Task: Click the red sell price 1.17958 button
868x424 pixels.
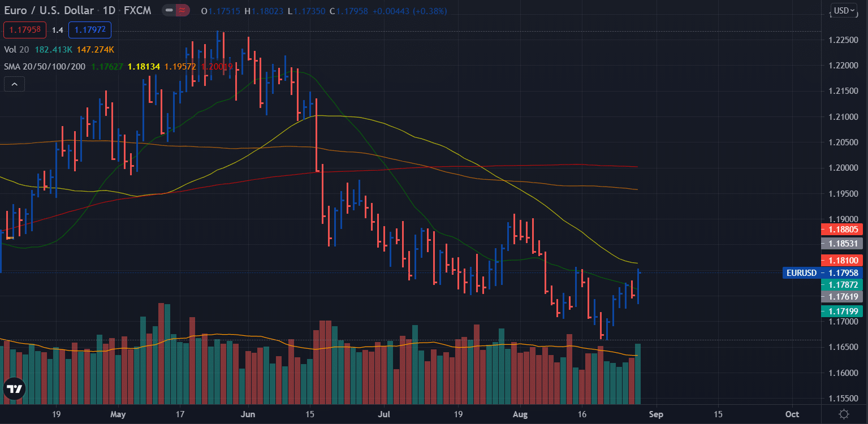Action: tap(25, 29)
